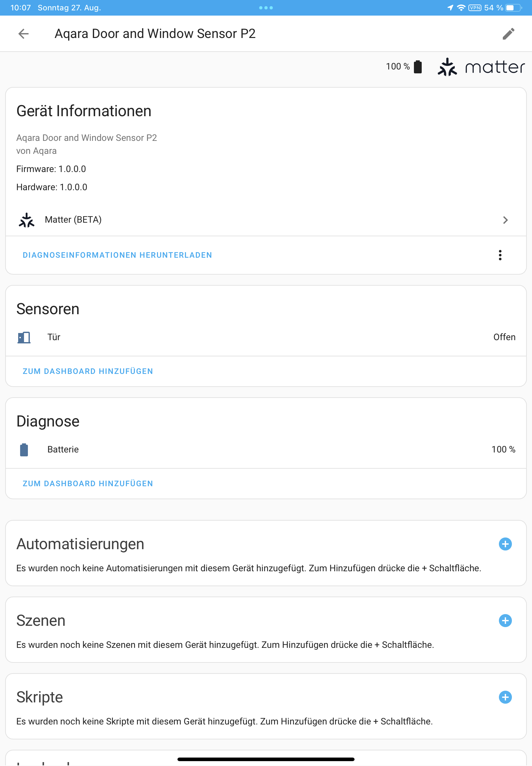This screenshot has height=766, width=532.
Task: Add Diagnose card to dashboard
Action: click(88, 484)
